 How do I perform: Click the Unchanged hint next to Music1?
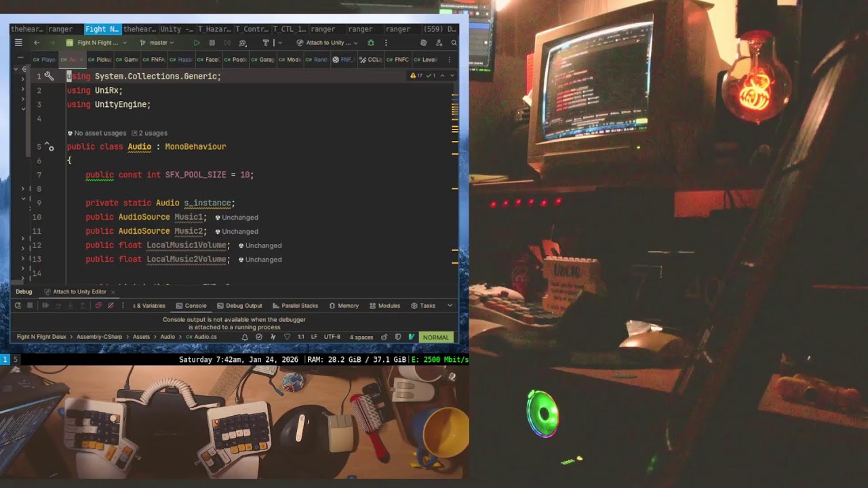coord(237,218)
